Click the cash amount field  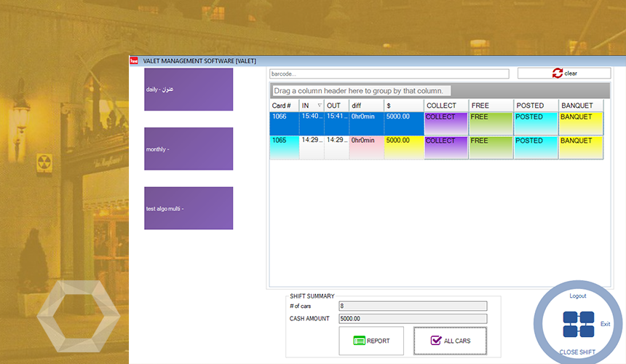click(413, 318)
